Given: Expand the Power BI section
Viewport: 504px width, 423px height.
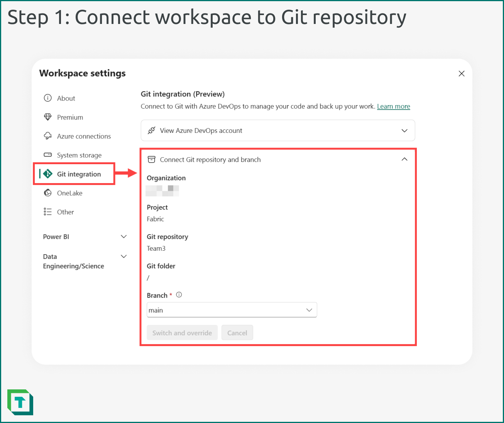Looking at the screenshot, I should 123,236.
